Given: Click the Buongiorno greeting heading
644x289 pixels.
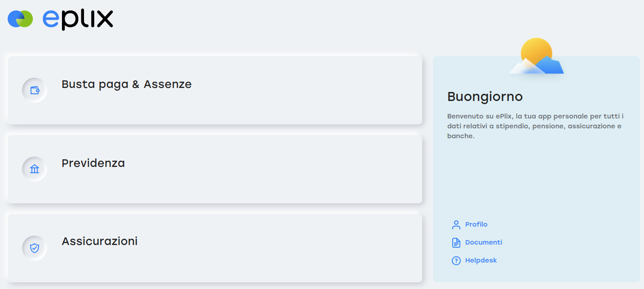Looking at the screenshot, I should click(485, 96).
